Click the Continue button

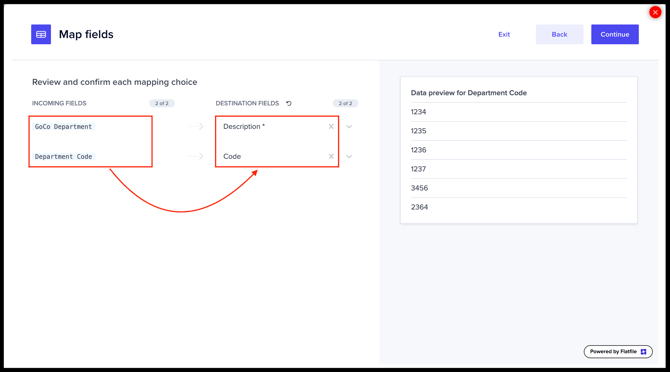[x=614, y=34]
